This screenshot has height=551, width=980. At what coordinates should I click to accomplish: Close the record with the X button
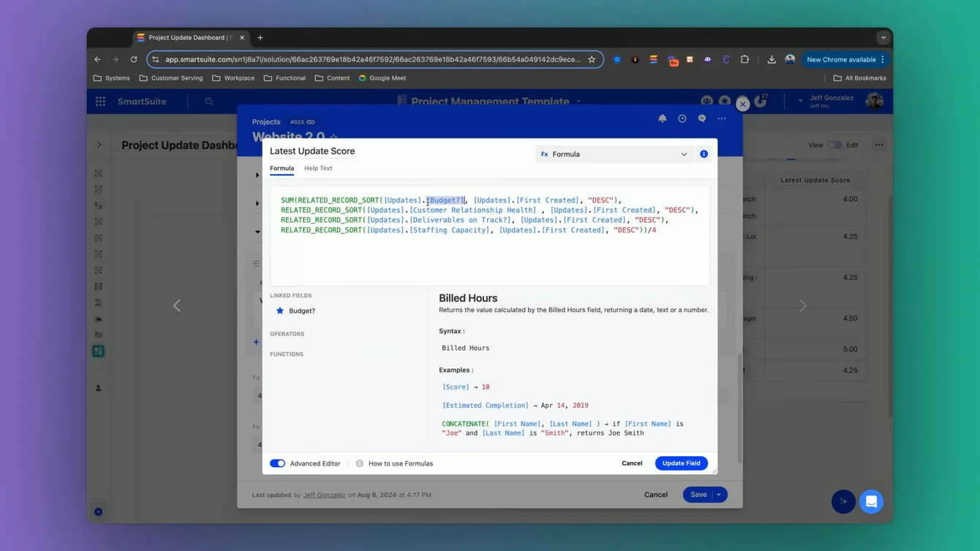point(742,104)
